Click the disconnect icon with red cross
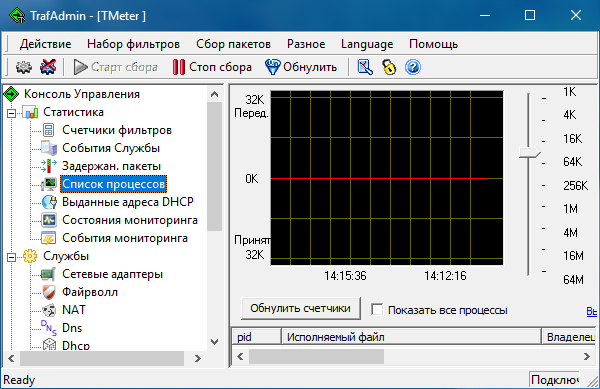Image resolution: width=600 pixels, height=389 pixels. click(x=48, y=67)
